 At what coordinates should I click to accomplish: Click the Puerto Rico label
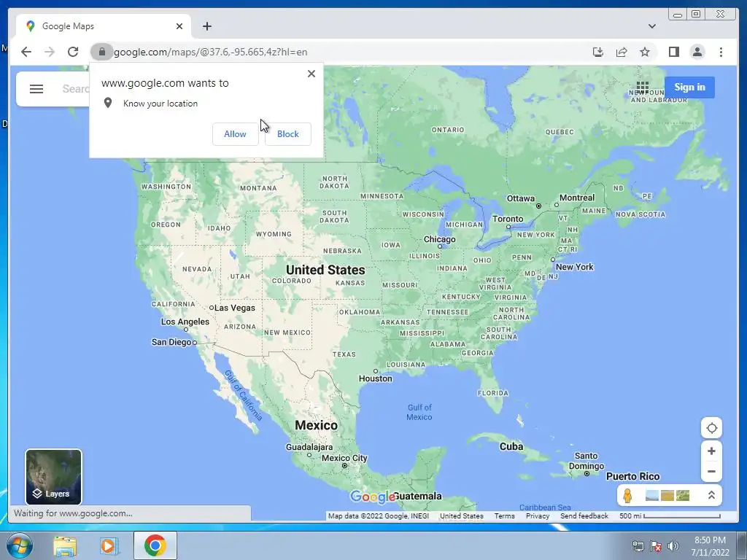(x=632, y=477)
